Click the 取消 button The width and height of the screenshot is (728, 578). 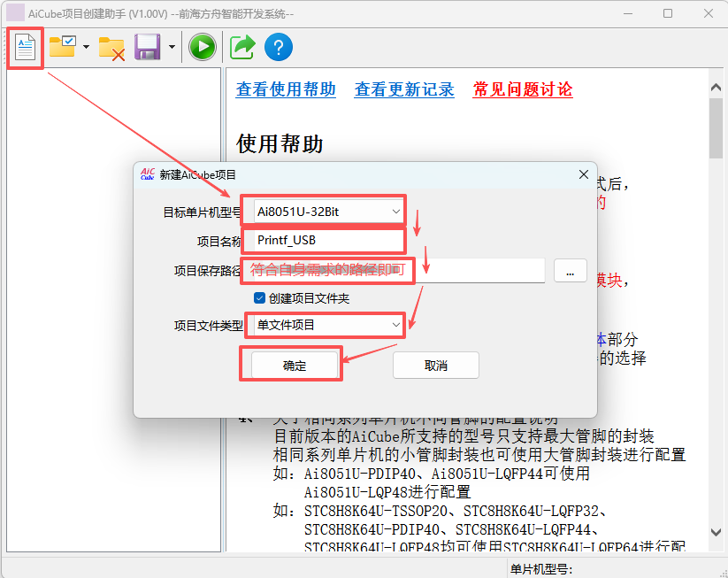436,366
